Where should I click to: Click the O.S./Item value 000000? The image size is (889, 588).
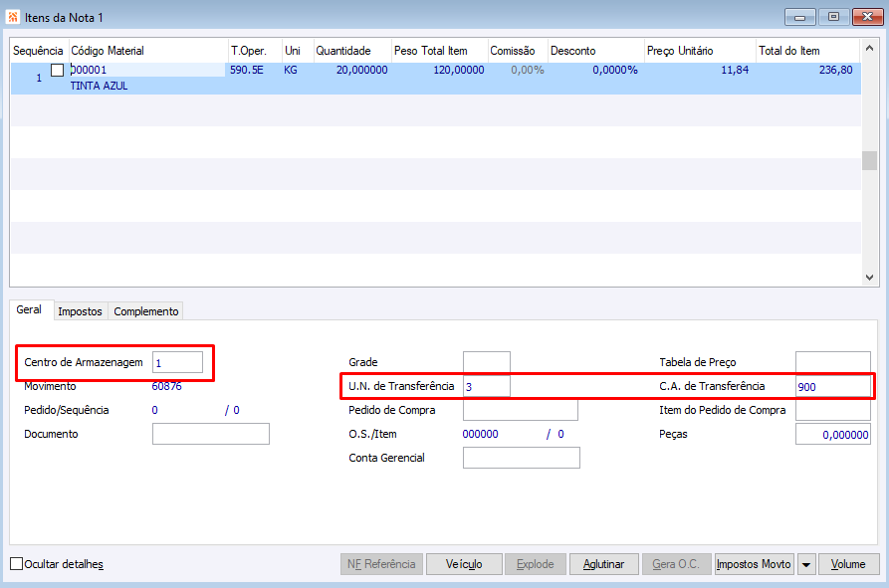(480, 434)
